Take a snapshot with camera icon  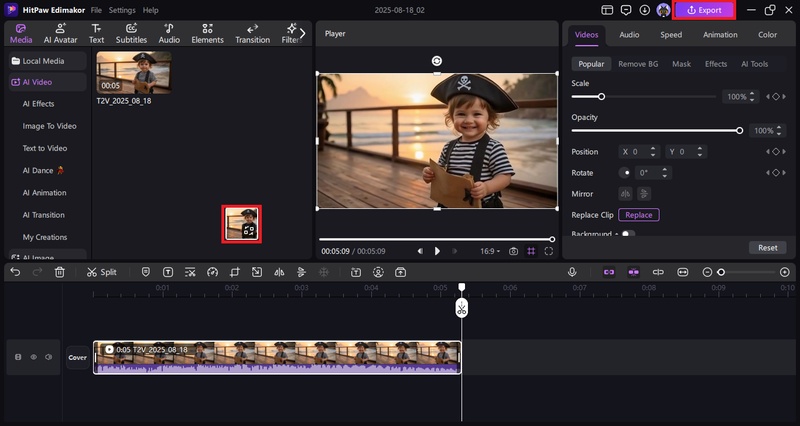tap(513, 251)
